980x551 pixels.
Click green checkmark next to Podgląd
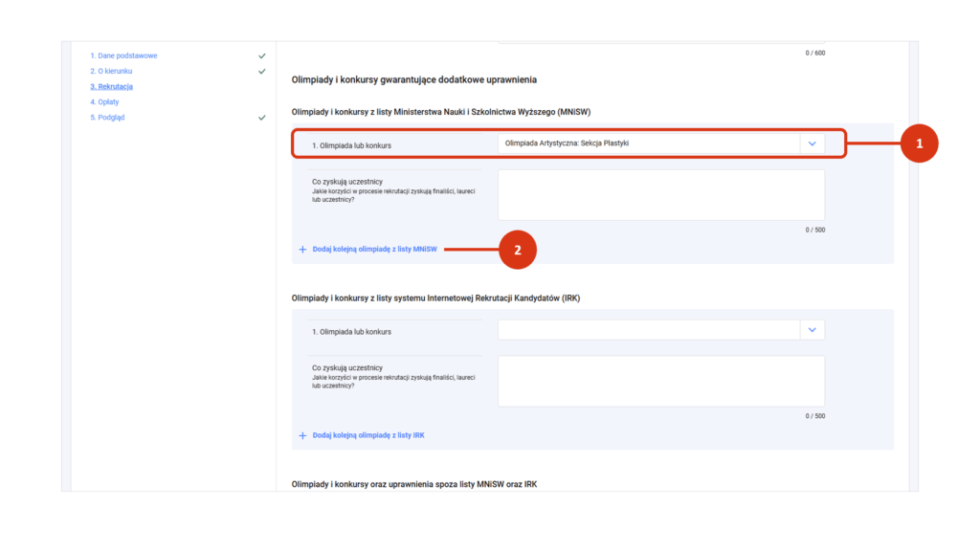coord(262,118)
